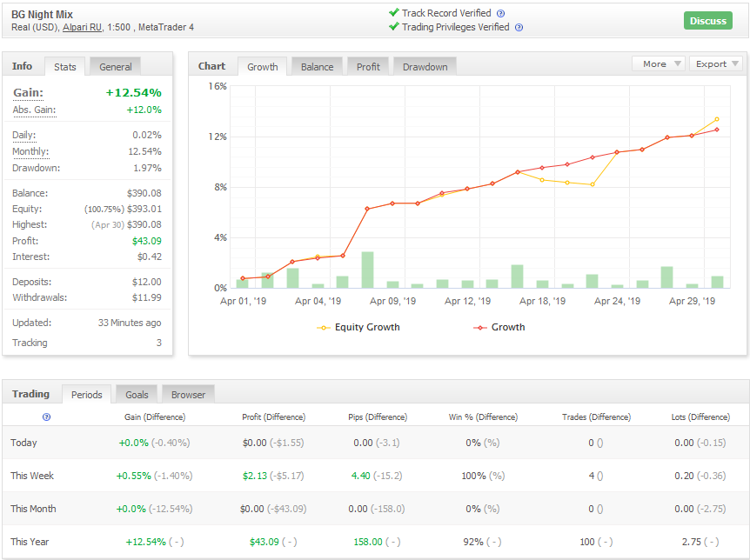The width and height of the screenshot is (750, 560).
Task: Select the Growth chart tab
Action: pos(262,66)
